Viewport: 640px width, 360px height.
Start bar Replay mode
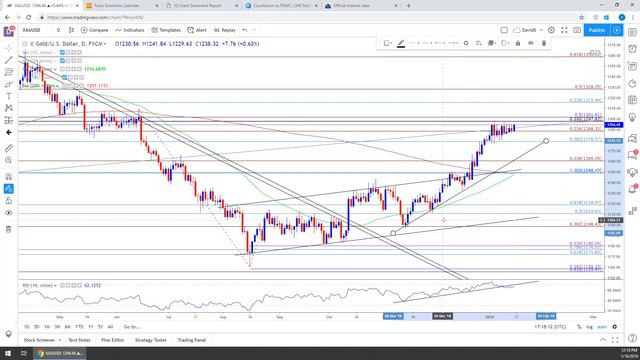click(225, 30)
